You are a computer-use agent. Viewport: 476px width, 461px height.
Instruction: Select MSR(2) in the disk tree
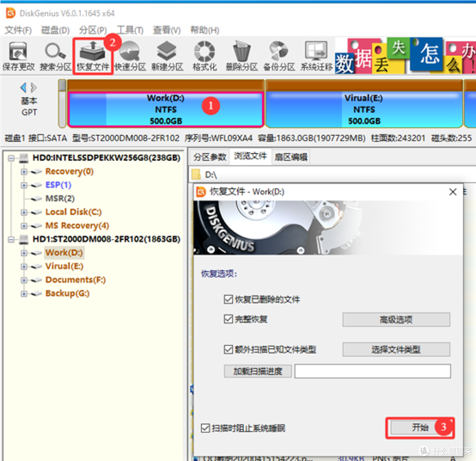coord(60,199)
